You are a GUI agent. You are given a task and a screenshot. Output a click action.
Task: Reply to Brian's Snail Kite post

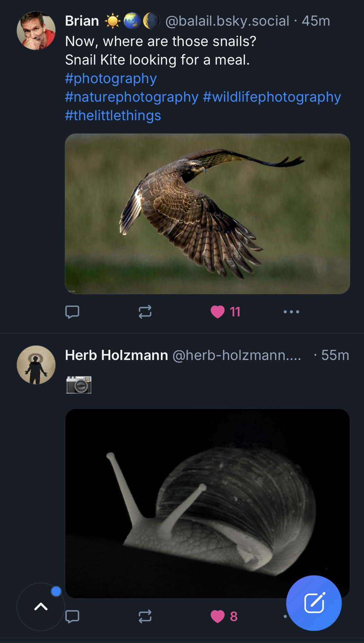tap(72, 312)
